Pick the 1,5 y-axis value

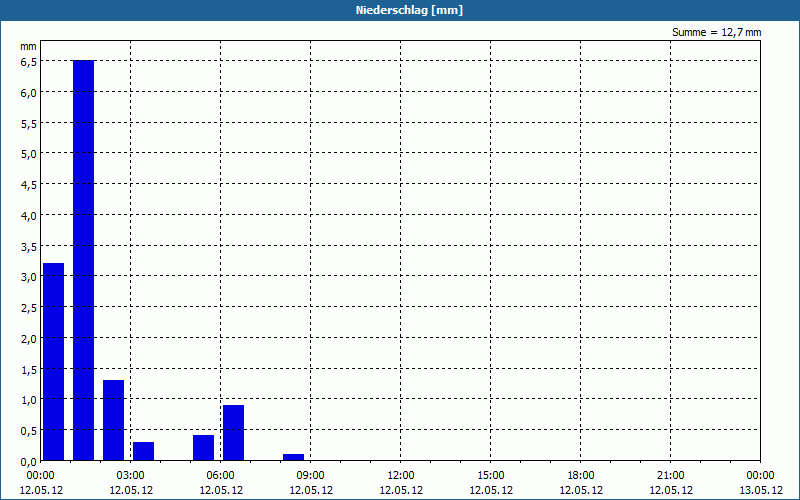[x=29, y=369]
